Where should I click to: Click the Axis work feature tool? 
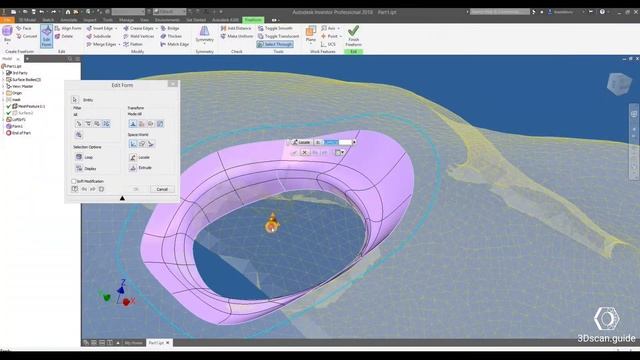pos(328,28)
